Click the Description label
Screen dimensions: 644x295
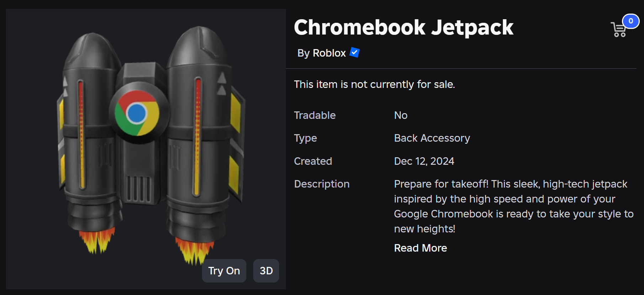[x=321, y=184]
